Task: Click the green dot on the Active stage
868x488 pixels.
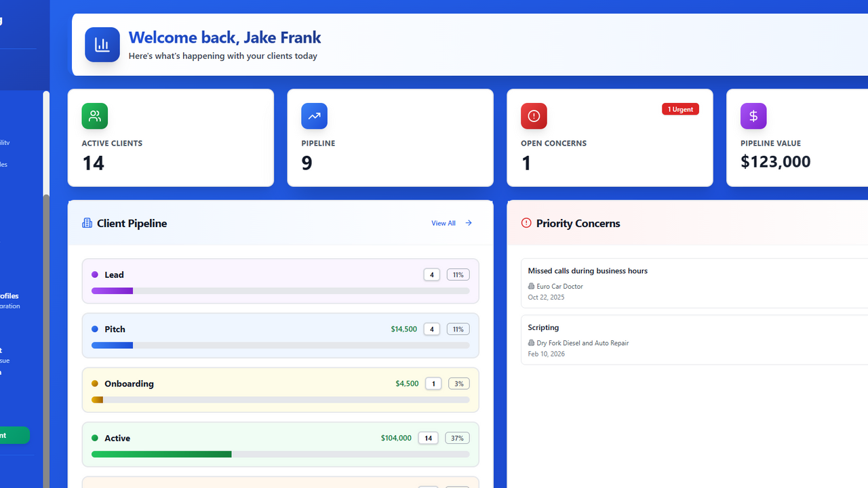Action: coord(95,438)
